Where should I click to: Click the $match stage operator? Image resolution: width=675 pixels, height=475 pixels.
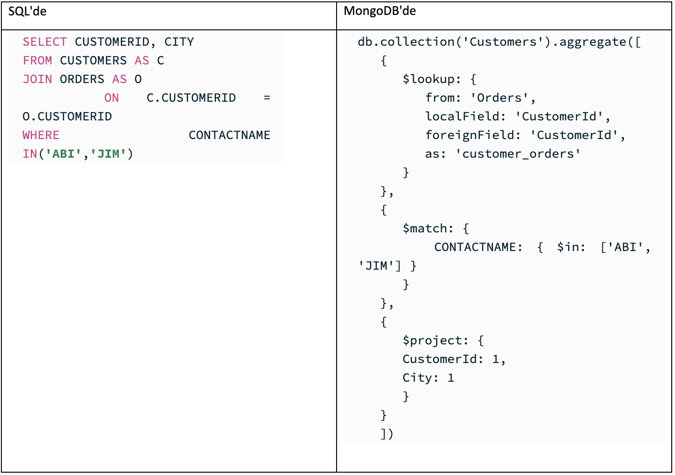click(428, 228)
